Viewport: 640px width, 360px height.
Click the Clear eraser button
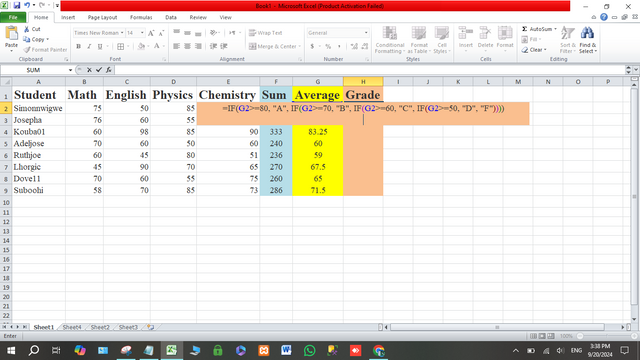click(533, 50)
